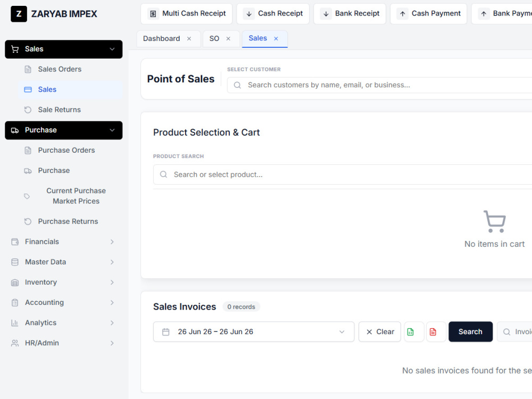Click the Multi Cash Receipt icon

153,14
